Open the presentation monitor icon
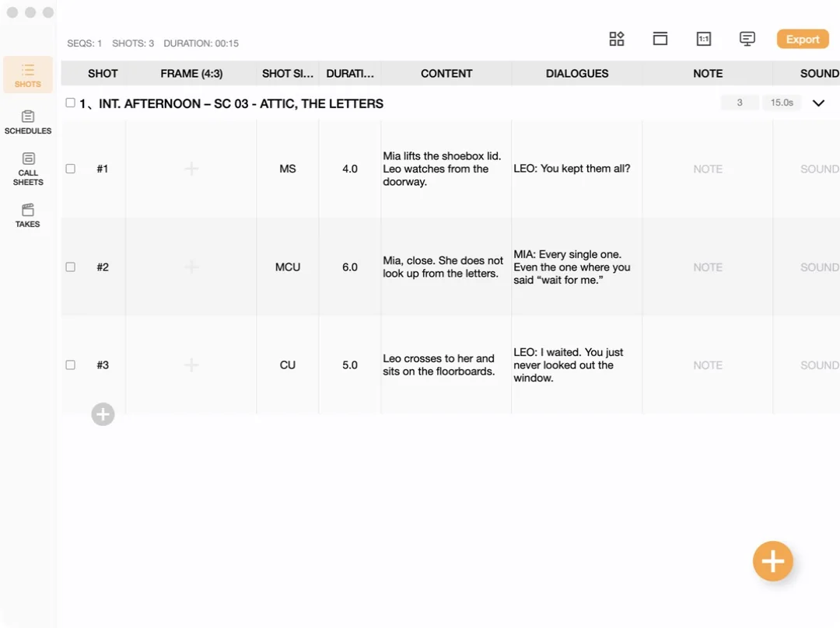840x628 pixels. pos(747,39)
